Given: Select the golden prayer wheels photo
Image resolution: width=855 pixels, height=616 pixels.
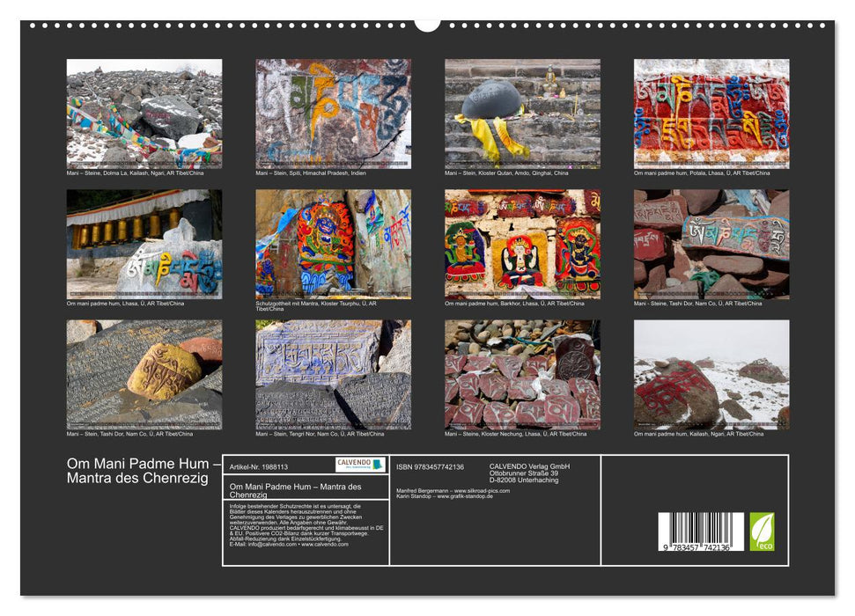Looking at the screenshot, I should click(144, 244).
